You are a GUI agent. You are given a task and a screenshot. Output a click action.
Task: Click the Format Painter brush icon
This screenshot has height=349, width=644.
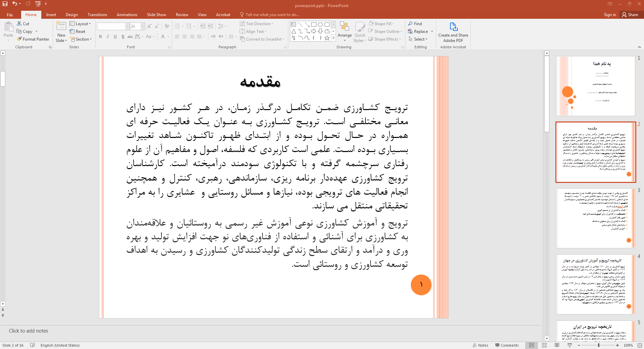(19, 39)
